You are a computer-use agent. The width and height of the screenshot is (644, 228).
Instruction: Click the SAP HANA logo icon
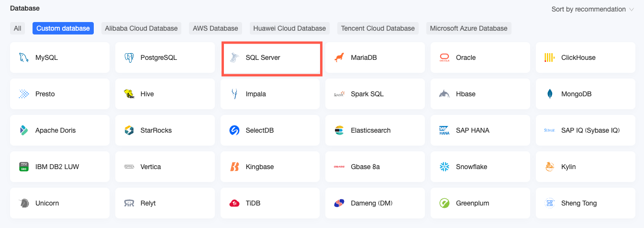[444, 130]
